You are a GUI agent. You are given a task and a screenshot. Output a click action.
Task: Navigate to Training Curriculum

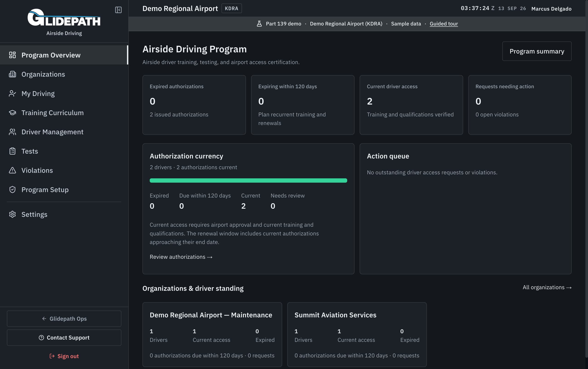coord(64,113)
